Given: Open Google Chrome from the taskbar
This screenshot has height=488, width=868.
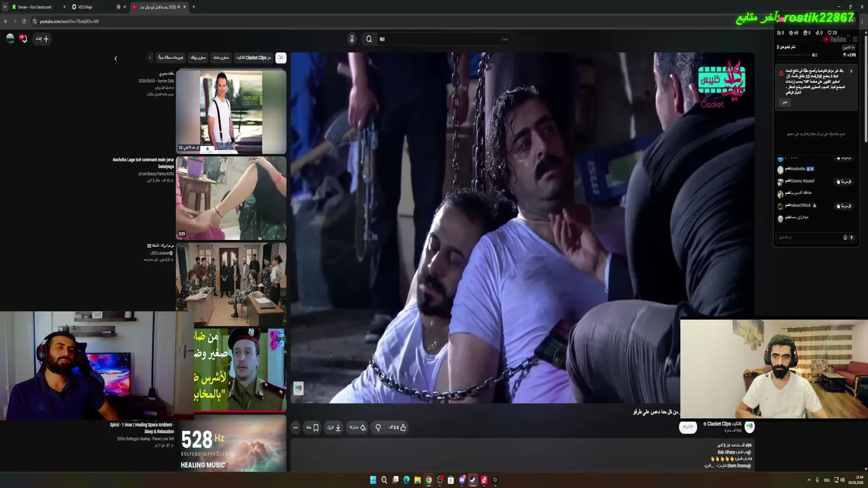Looking at the screenshot, I should coord(429,480).
